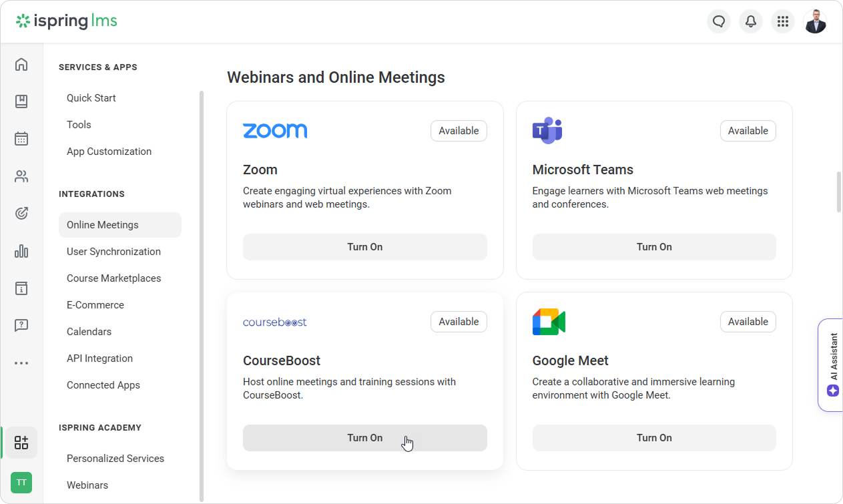Turn on Microsoft Teams integration
Viewport: 843px width, 504px height.
coord(653,247)
